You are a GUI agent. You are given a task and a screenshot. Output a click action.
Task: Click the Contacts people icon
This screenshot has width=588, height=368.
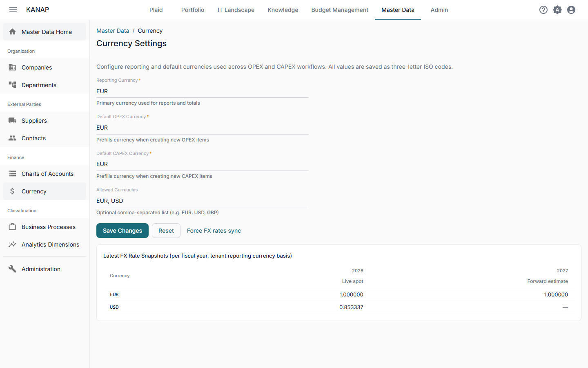(x=13, y=138)
